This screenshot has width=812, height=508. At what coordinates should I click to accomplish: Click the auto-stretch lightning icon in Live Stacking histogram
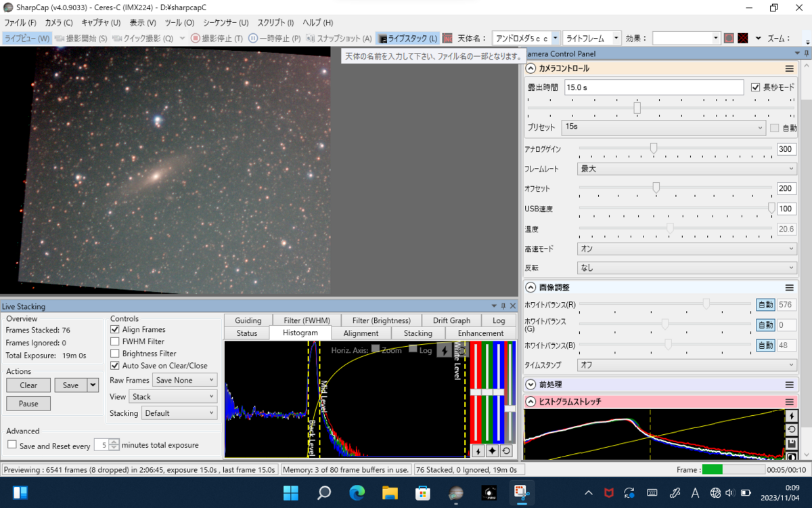click(x=444, y=350)
